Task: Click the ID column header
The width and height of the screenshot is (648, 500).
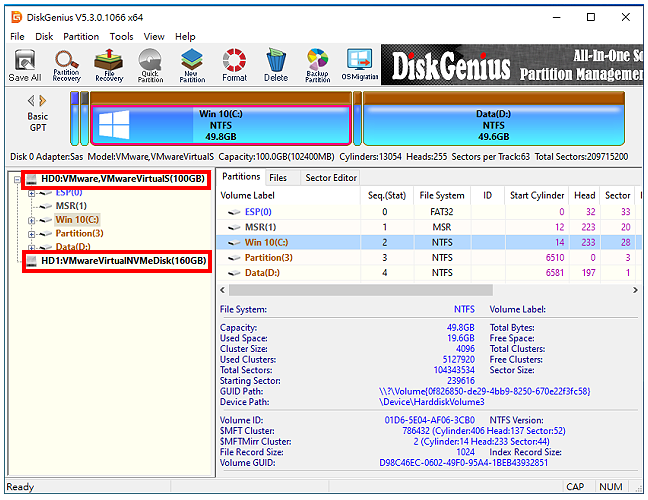Action: pos(488,195)
